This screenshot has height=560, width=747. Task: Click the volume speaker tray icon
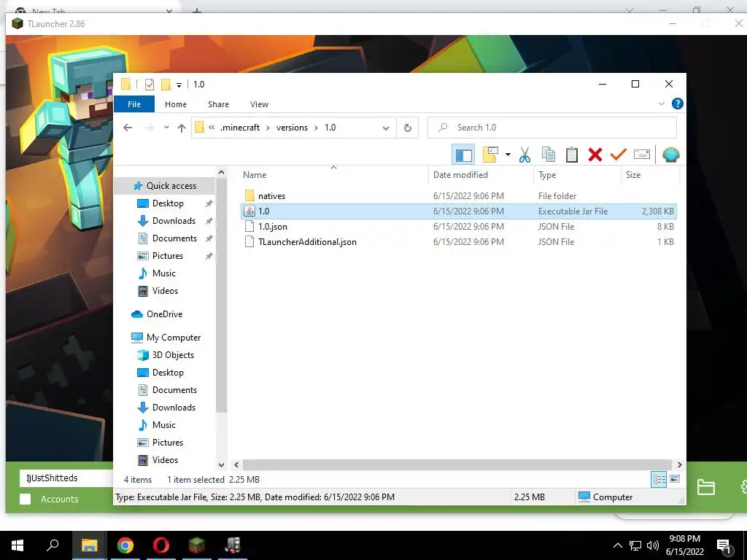(653, 545)
